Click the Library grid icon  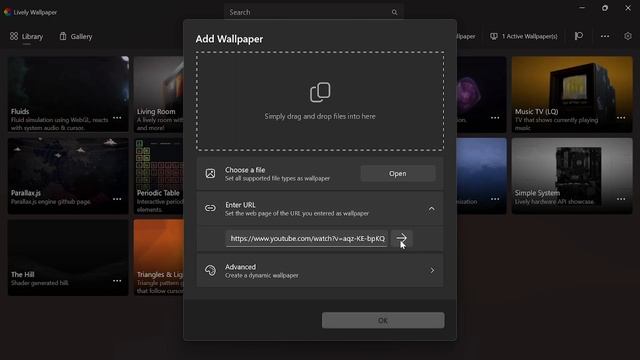tap(14, 36)
